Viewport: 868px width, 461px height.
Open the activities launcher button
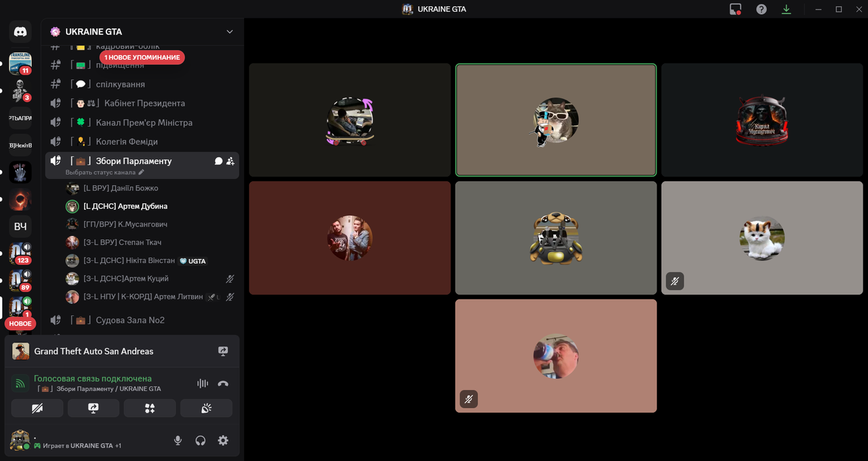150,408
